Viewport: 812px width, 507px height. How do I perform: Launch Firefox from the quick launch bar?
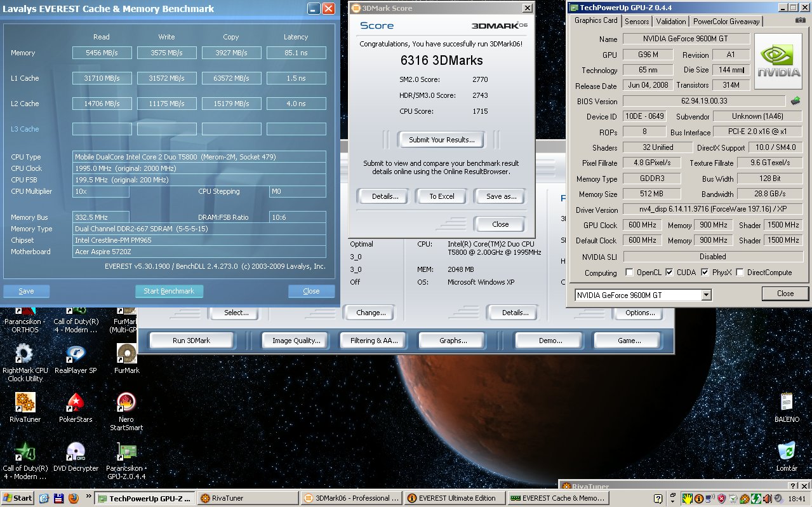(x=73, y=499)
